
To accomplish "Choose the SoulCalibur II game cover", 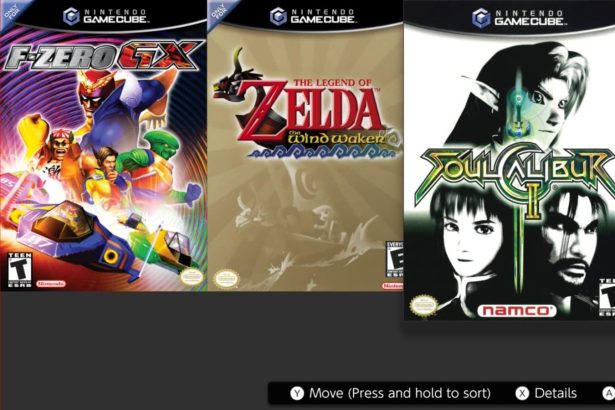I will [x=509, y=160].
